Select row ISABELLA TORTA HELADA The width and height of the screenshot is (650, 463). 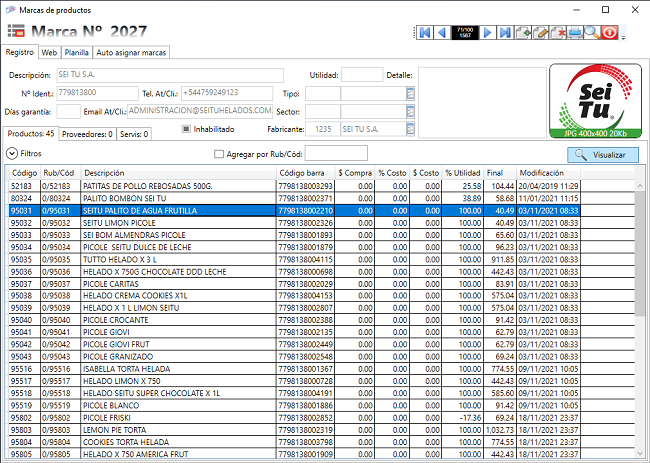tap(295, 369)
